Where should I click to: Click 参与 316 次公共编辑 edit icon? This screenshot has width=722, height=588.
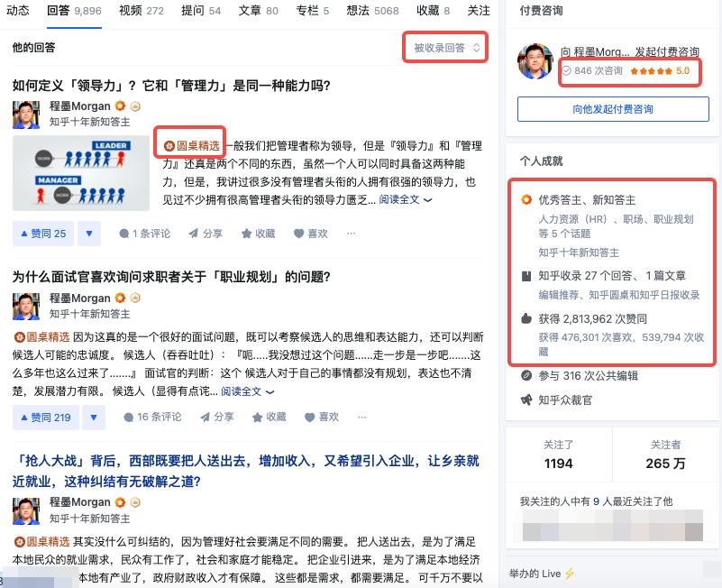pos(526,375)
